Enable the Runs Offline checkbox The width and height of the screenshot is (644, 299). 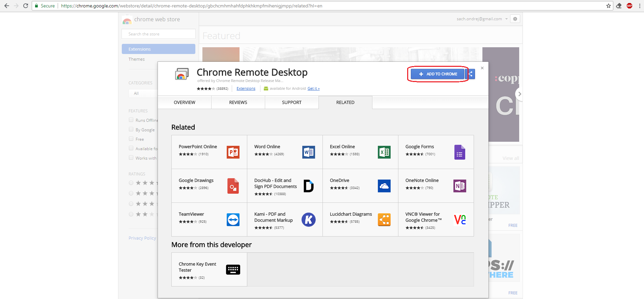point(131,120)
